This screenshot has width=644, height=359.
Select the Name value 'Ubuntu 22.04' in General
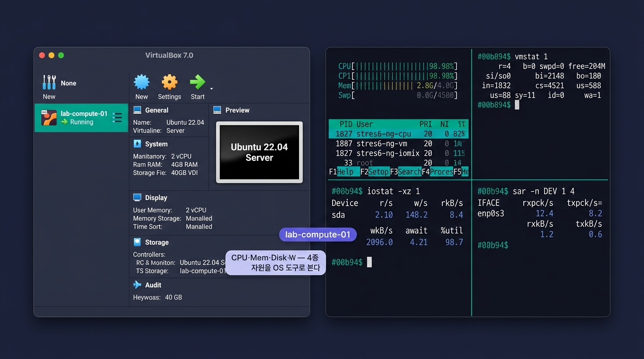pyautogui.click(x=185, y=122)
